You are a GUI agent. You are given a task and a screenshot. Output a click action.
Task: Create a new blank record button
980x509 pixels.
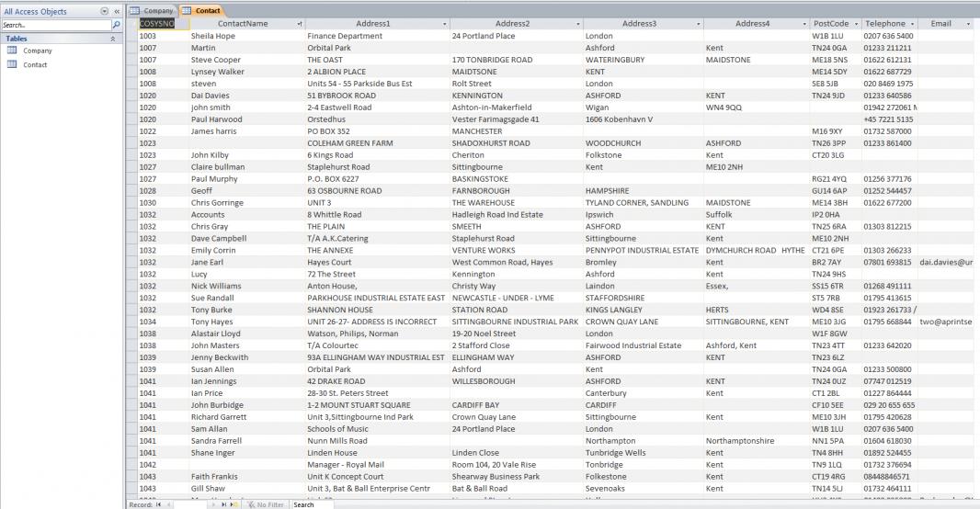click(234, 504)
